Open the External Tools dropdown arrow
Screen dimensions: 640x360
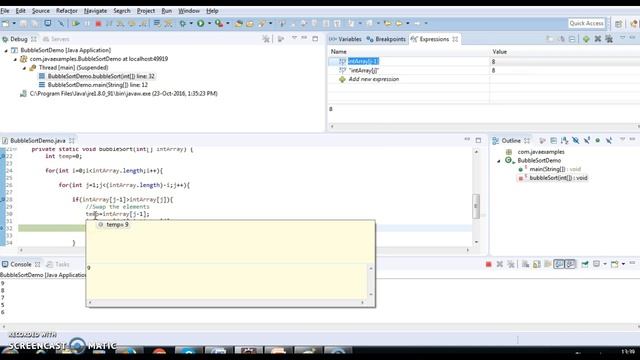228,24
